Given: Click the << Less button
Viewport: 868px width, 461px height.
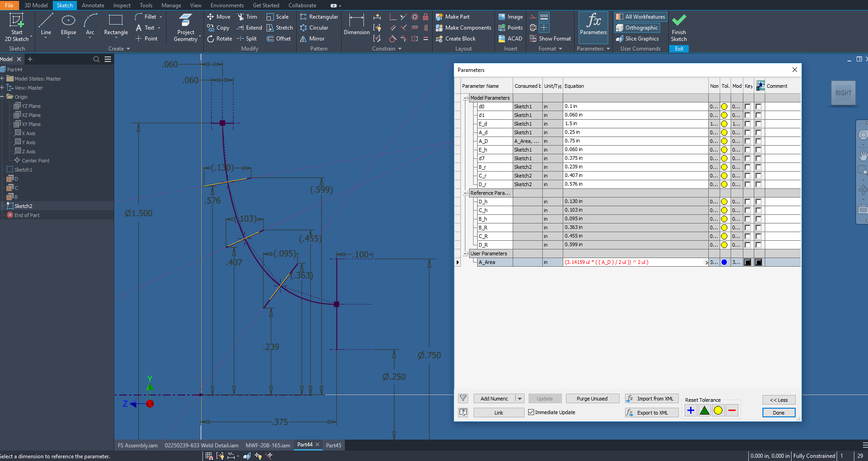Looking at the screenshot, I should pos(779,400).
